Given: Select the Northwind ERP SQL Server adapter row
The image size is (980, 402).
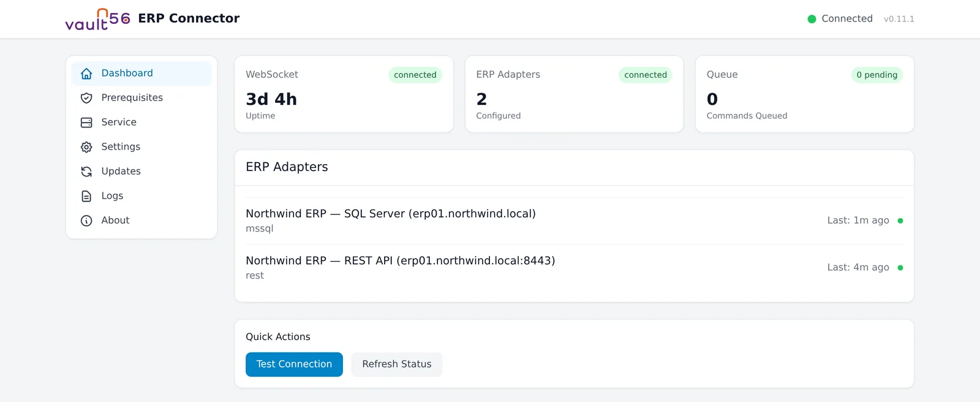Looking at the screenshot, I should (575, 221).
